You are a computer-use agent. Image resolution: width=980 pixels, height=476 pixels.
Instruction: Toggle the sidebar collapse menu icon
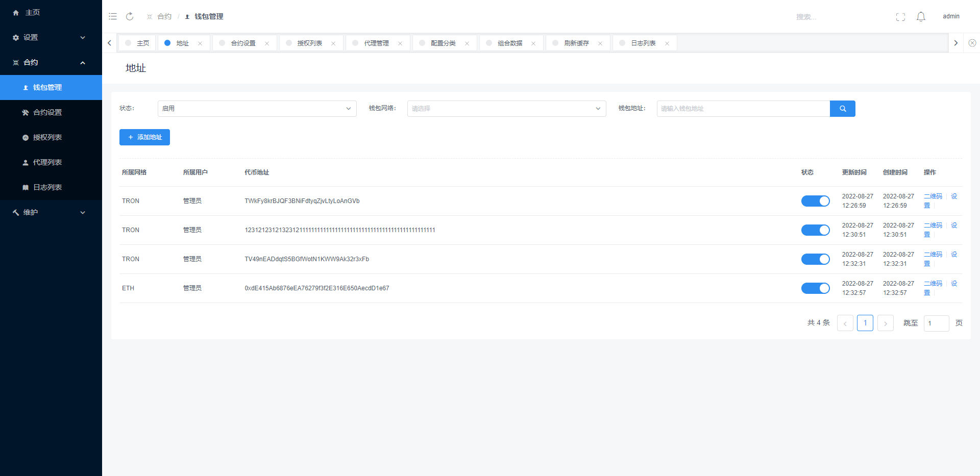coord(113,16)
